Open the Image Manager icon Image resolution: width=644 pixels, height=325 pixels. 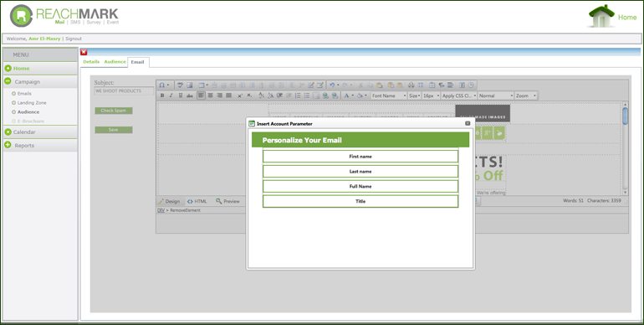[x=189, y=85]
